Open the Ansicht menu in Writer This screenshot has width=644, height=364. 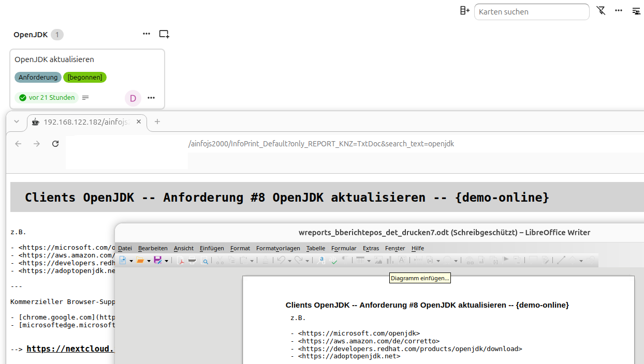pos(184,248)
